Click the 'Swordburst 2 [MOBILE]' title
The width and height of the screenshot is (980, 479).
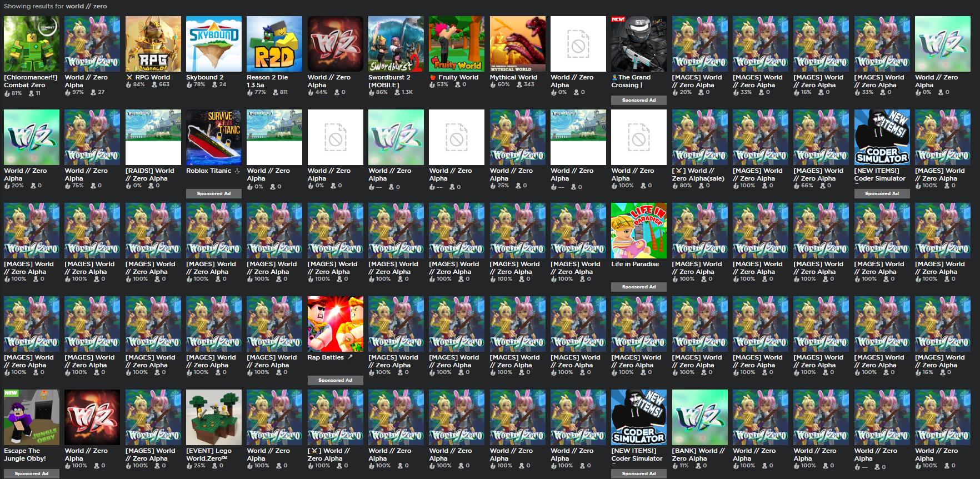tap(389, 81)
